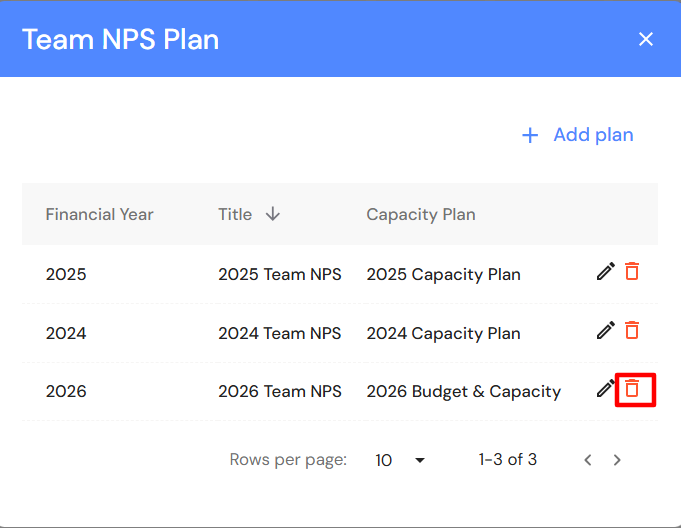Edit the 2026 Team NPS plan
This screenshot has height=528, width=681.
(605, 389)
